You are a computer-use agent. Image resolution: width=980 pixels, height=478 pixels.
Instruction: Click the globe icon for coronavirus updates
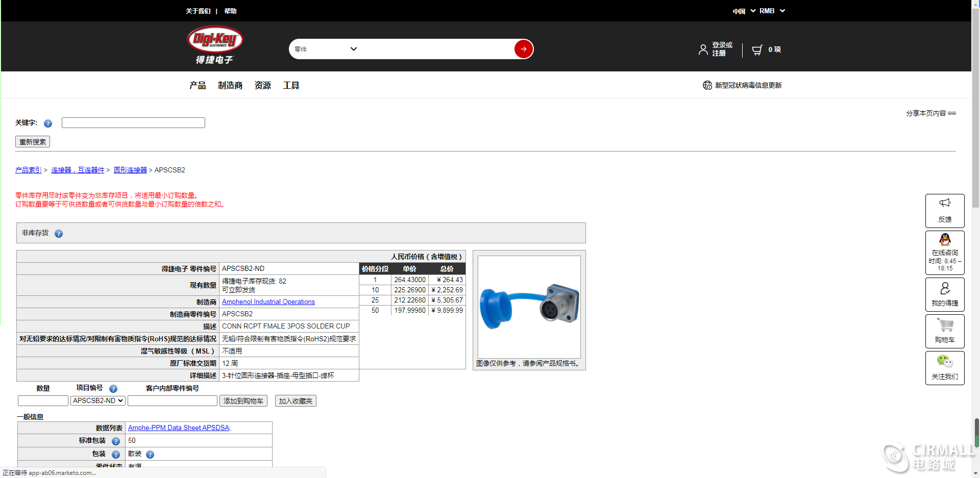click(x=707, y=85)
